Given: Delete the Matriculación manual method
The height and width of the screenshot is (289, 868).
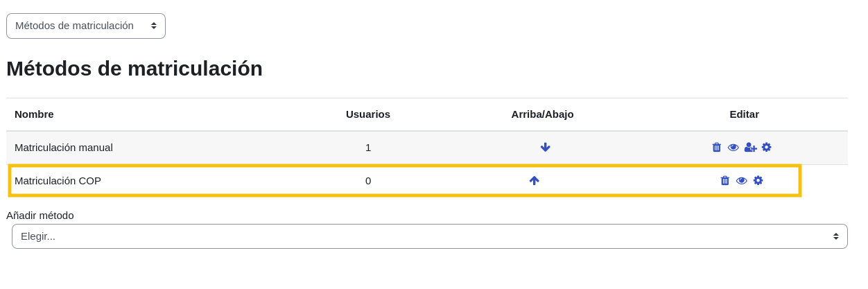Looking at the screenshot, I should [717, 147].
